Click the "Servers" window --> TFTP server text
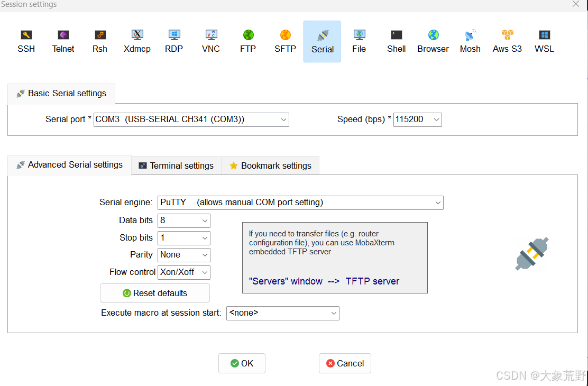588x386 pixels. (324, 281)
